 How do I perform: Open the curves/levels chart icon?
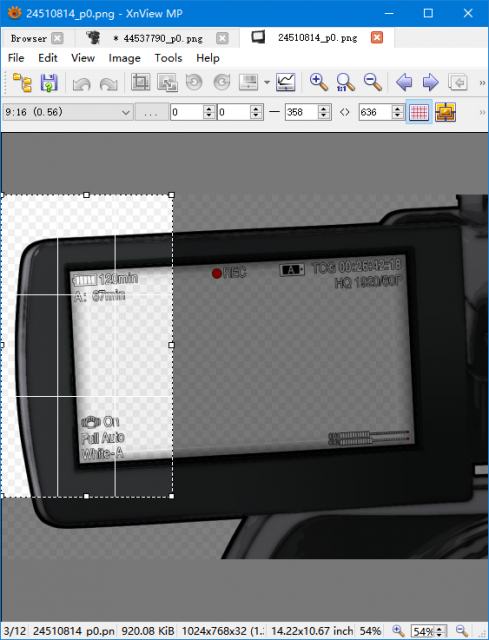point(286,82)
